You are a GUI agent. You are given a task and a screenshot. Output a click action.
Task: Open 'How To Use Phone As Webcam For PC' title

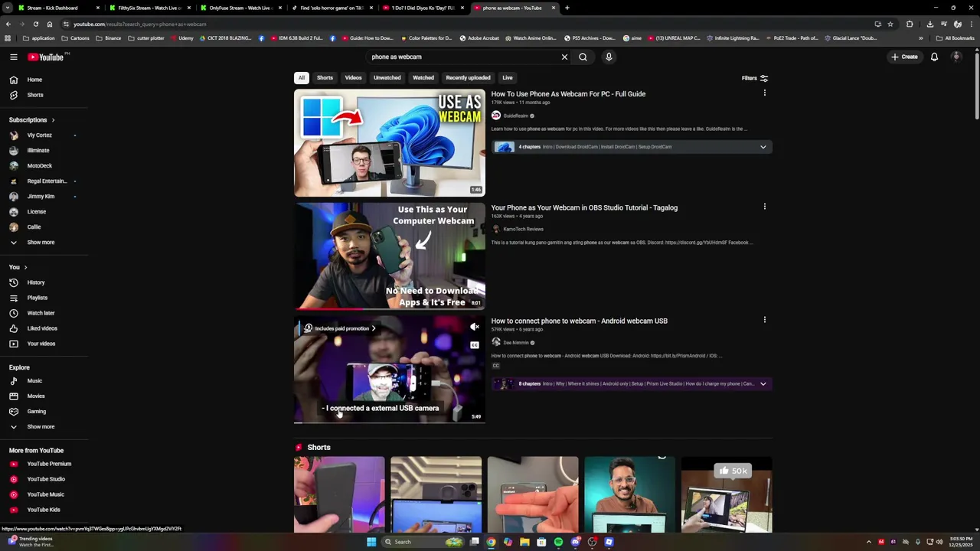point(568,94)
